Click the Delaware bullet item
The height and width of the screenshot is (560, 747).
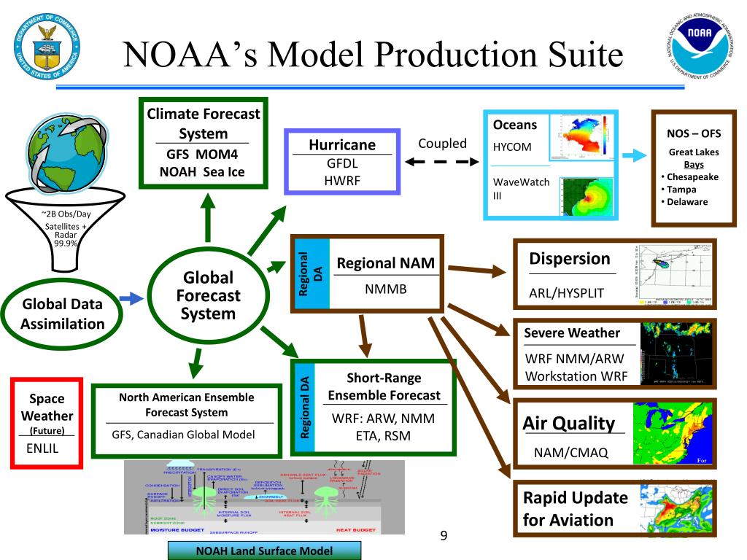pyautogui.click(x=684, y=202)
